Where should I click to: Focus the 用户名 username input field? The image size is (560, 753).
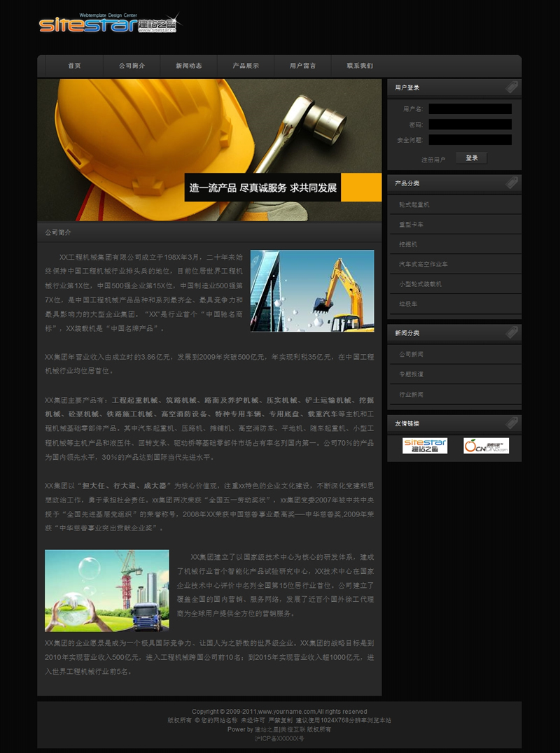coord(470,109)
